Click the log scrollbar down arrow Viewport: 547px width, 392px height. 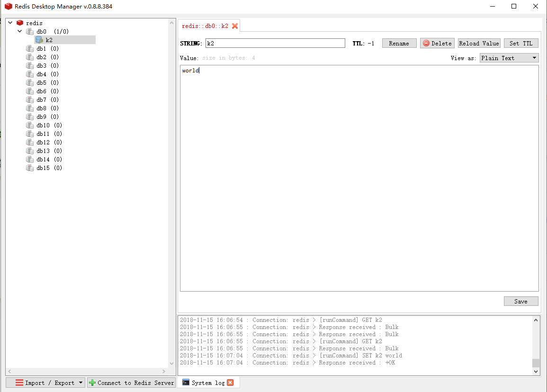(536, 372)
